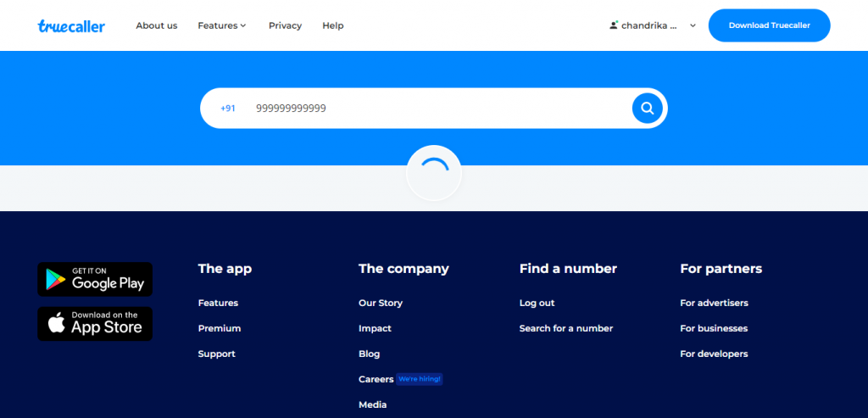Open the Google Play store badge
This screenshot has width=868, height=418.
[x=95, y=279]
